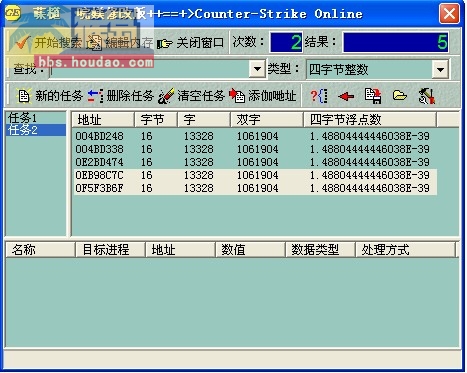
Task: Close the window with red X button
Action: pyautogui.click(x=449, y=14)
